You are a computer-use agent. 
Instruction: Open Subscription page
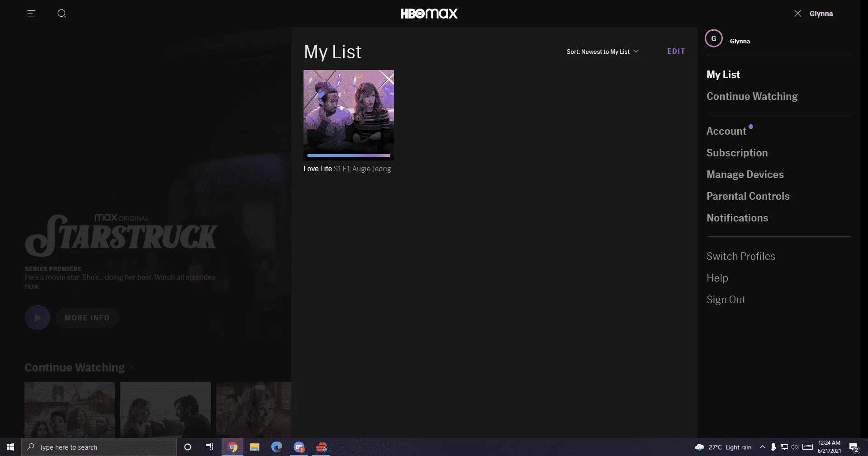(x=737, y=153)
